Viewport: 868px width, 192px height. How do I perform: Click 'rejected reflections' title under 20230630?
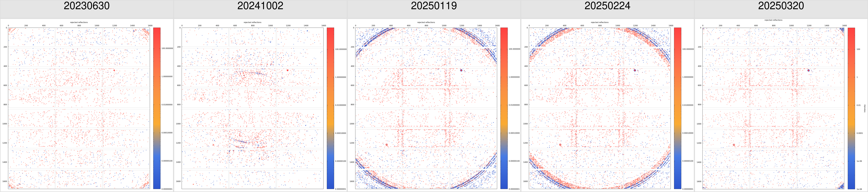[79, 23]
